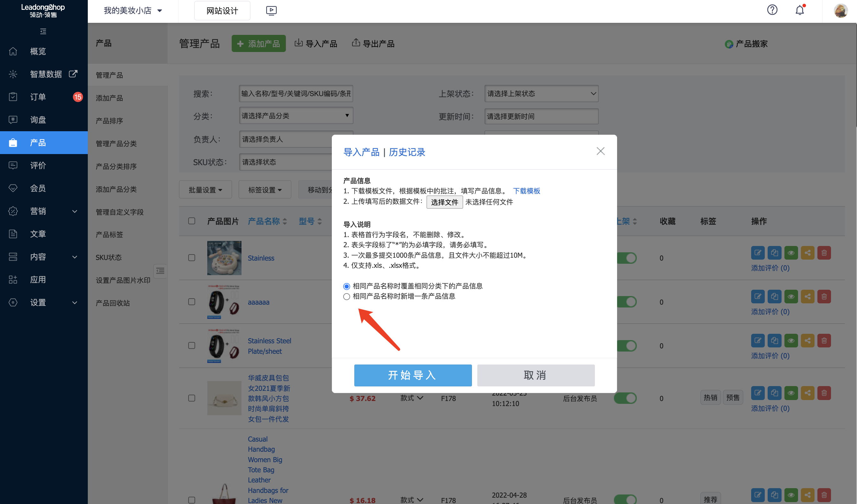Open notifications via the bell icon

[x=799, y=10]
